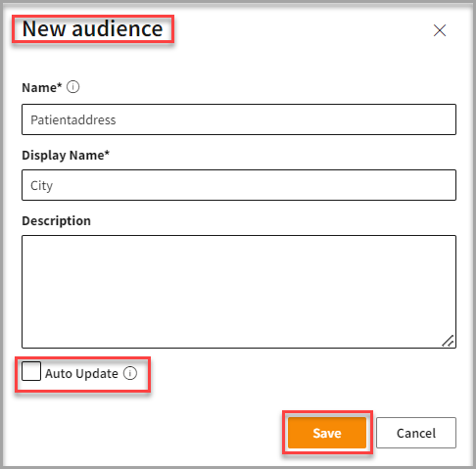Click the Description box resize grip
476x469 pixels.
pos(448,341)
